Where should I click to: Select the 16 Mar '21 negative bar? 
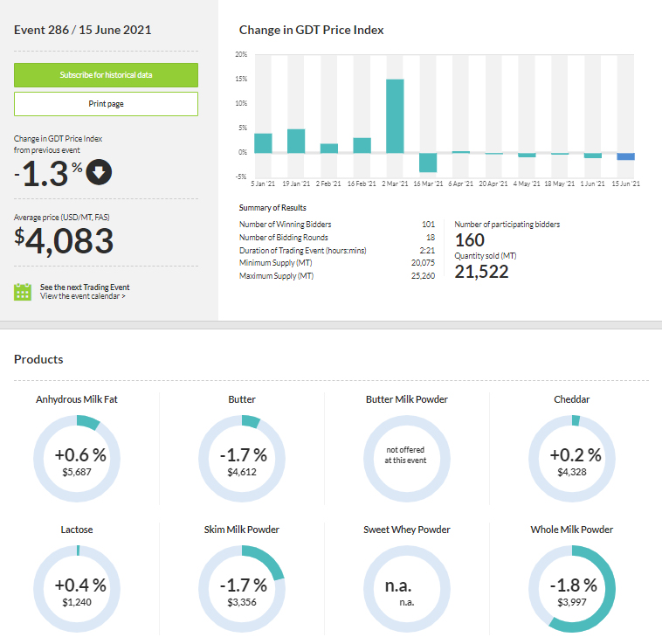[x=428, y=163]
